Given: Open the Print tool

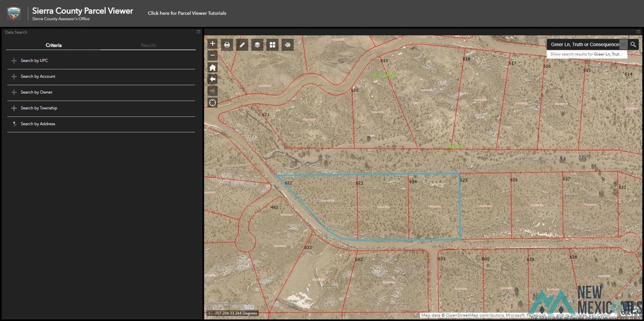Looking at the screenshot, I should pos(226,45).
